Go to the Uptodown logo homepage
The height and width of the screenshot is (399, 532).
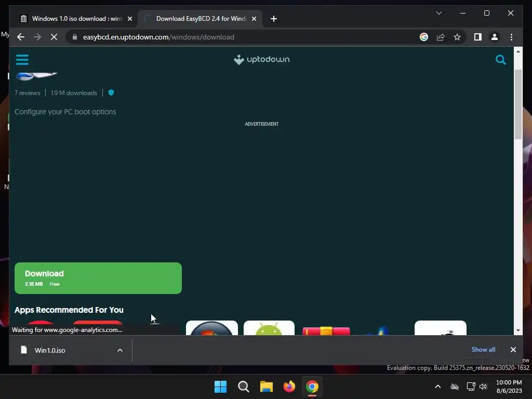262,59
